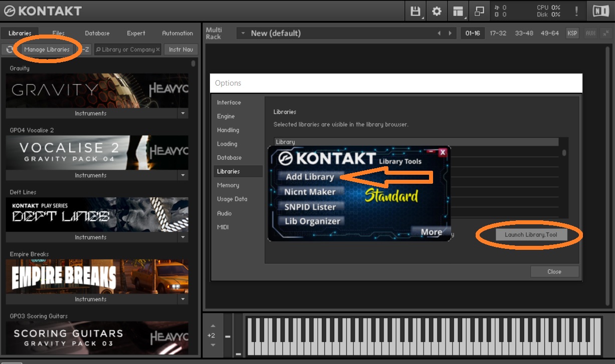Toggle the AUX button
Viewport: 615px width, 364px height.
pos(590,33)
